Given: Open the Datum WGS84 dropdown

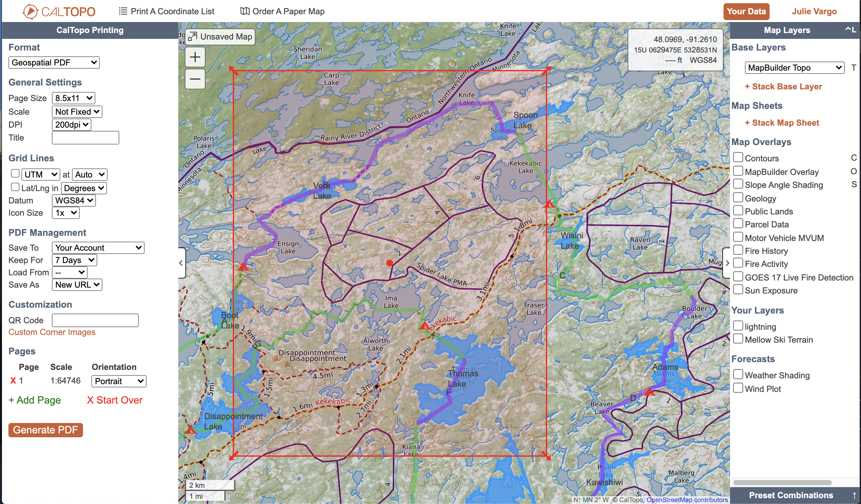Looking at the screenshot, I should 74,200.
